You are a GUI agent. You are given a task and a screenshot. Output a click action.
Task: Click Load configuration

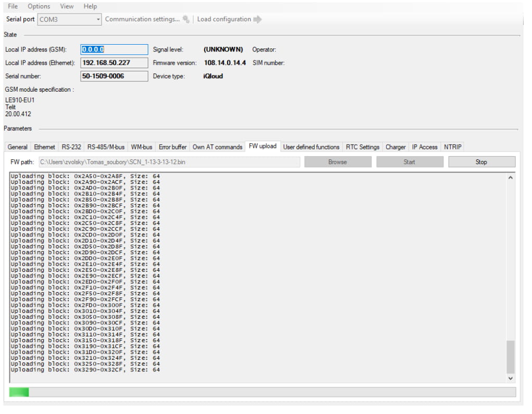224,19
